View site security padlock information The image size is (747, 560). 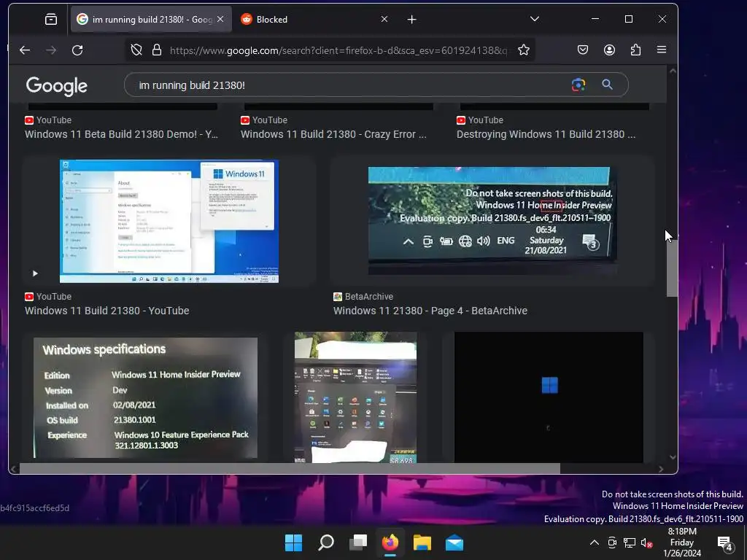click(x=156, y=50)
